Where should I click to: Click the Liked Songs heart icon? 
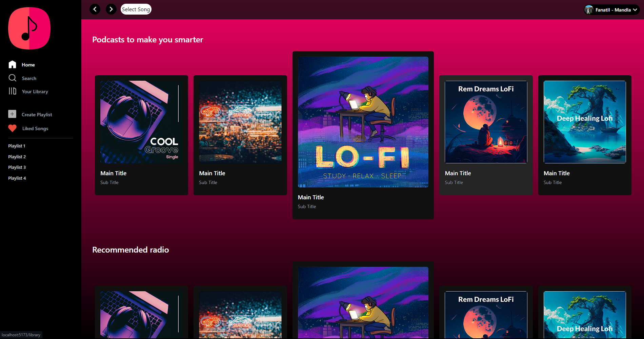coord(13,128)
